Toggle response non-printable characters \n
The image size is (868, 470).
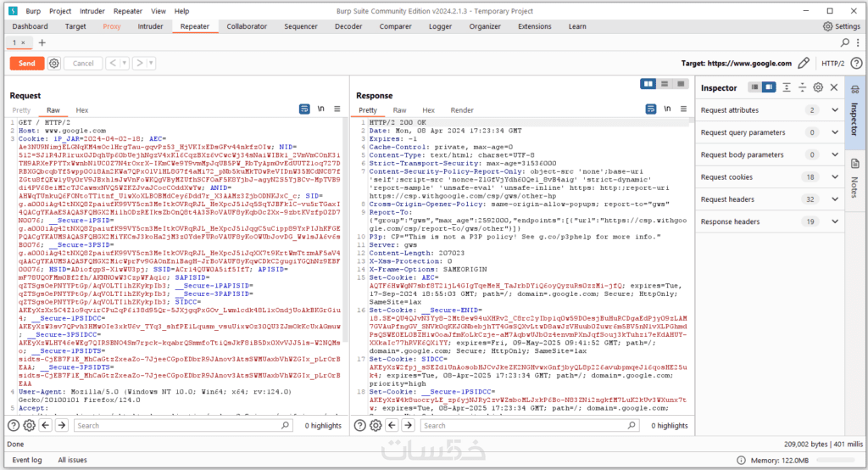(x=668, y=109)
